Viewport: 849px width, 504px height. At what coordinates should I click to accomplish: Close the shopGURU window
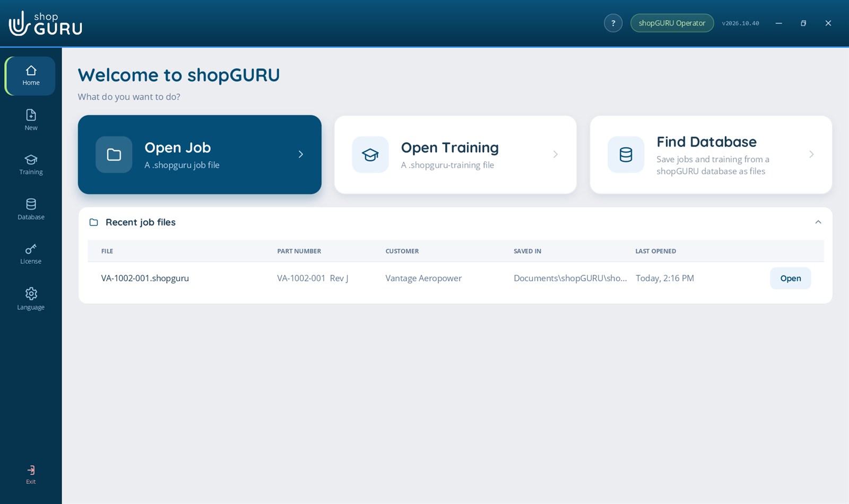pyautogui.click(x=828, y=23)
